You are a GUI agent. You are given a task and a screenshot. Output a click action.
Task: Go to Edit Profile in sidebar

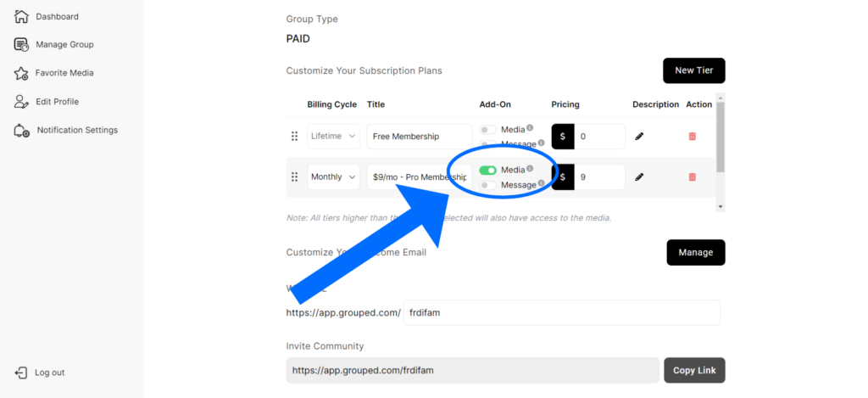(57, 102)
